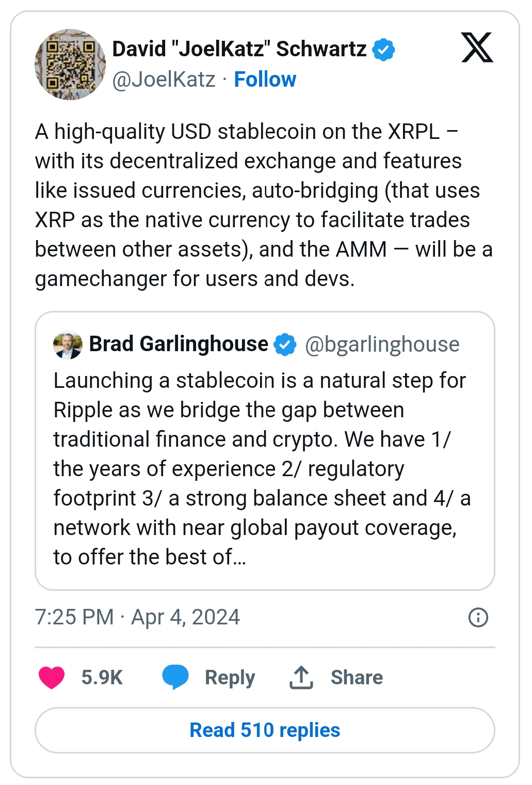This screenshot has width=532, height=785.
Task: Click the 5.9K likes count
Action: point(102,678)
